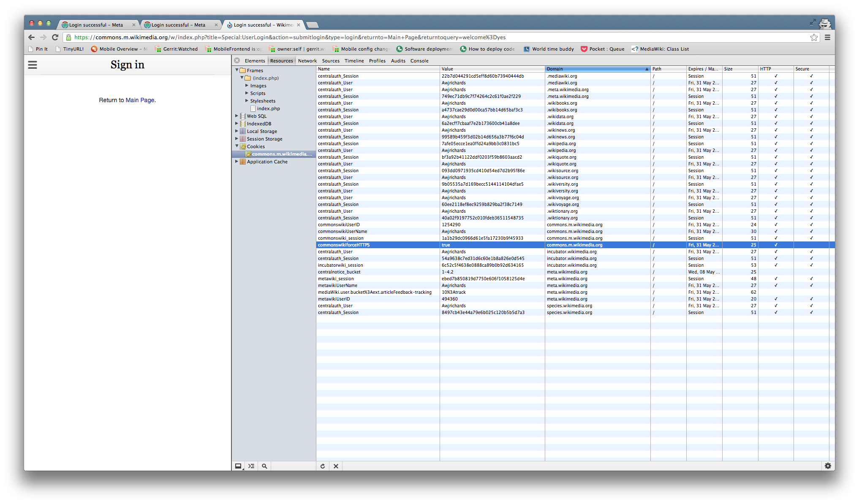Delete the selected cookie with the X icon

tap(336, 466)
